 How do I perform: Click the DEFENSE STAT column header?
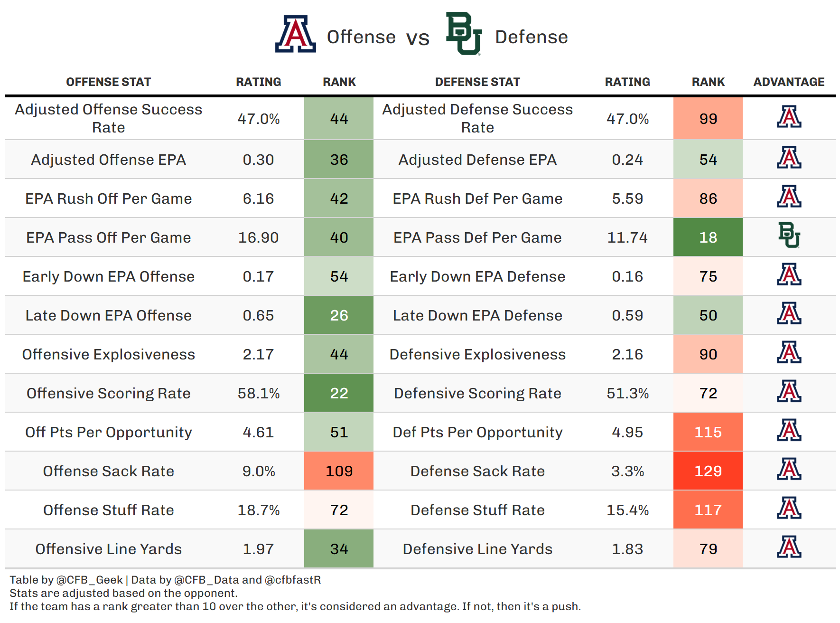477,82
